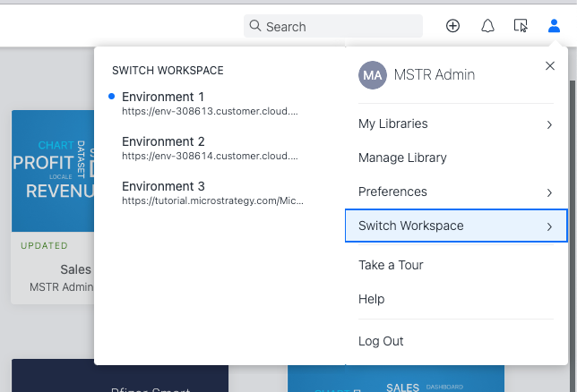The height and width of the screenshot is (392, 577).
Task: Open the notifications bell icon
Action: coord(487,26)
